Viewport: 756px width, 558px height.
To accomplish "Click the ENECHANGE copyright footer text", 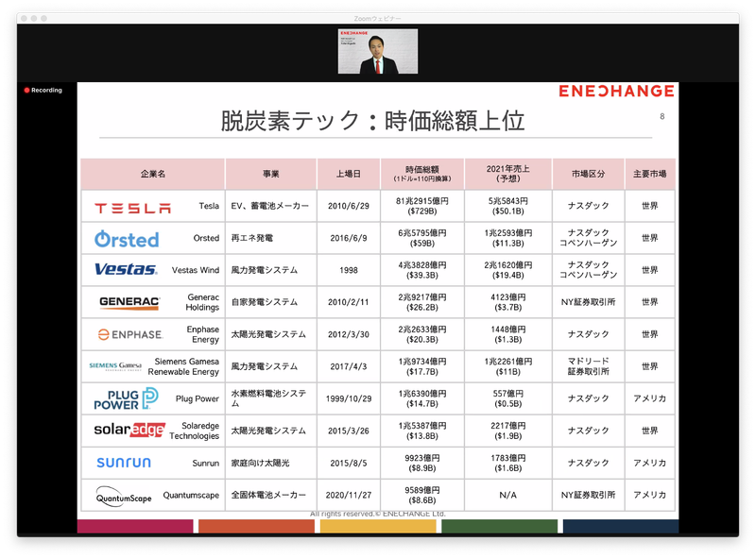I will [x=377, y=515].
